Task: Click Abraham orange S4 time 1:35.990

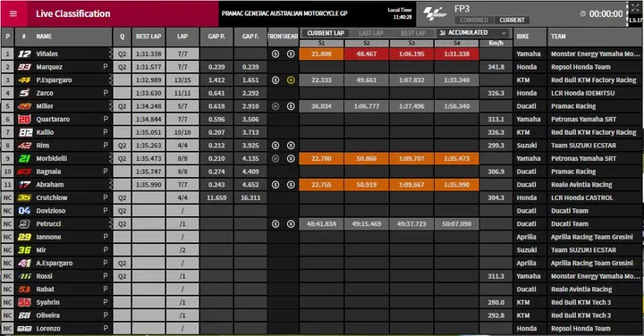Action: click(457, 185)
